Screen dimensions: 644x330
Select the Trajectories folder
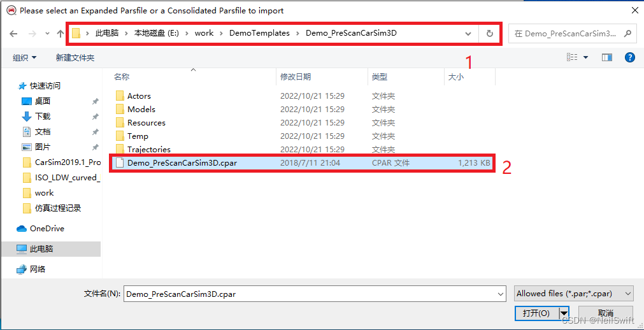click(x=148, y=149)
